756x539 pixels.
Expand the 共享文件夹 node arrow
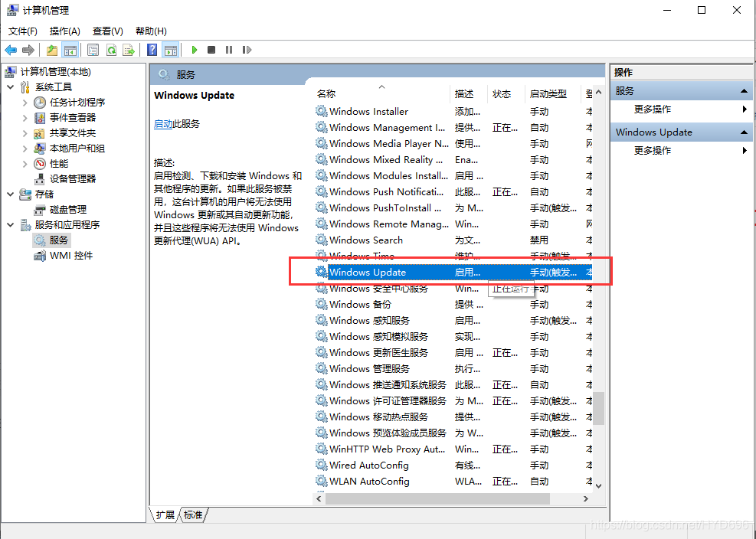point(25,133)
